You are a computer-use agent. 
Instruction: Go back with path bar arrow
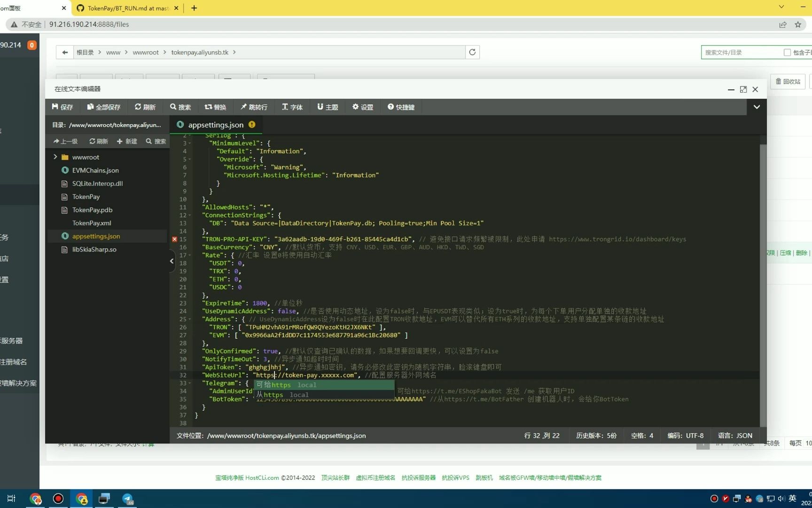click(x=65, y=52)
